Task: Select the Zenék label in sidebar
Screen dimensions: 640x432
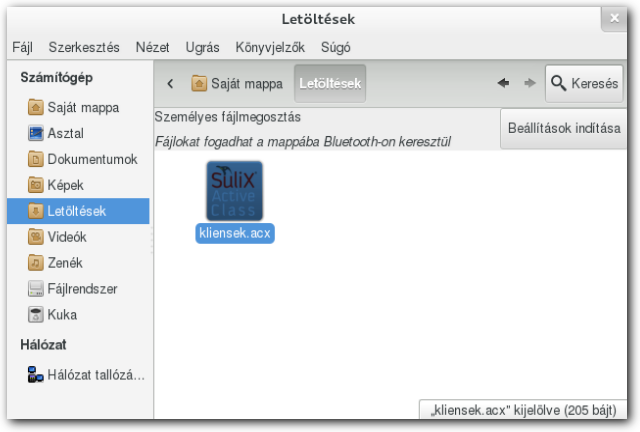Action: click(65, 263)
